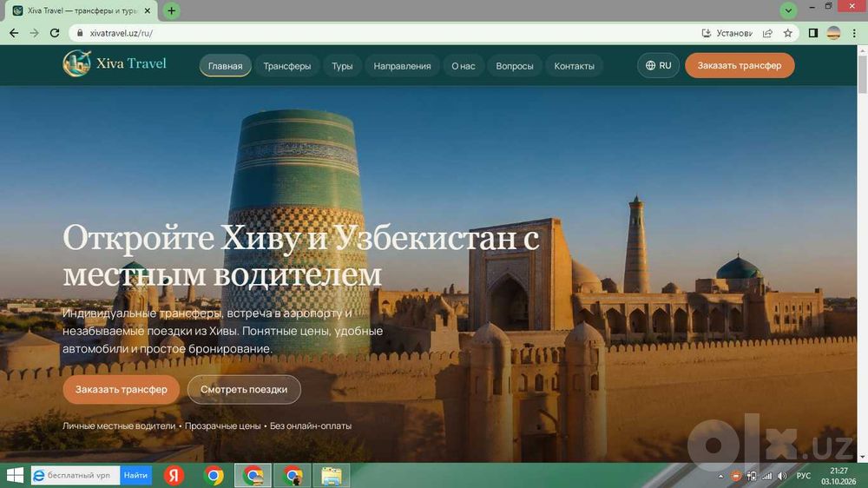Screen dimensions: 868x488
Task: Select the Xiva Travel browser tab
Action: coord(82,10)
